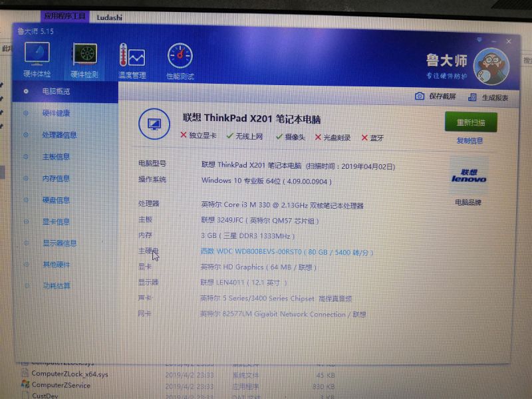This screenshot has height=399, width=532.
Task: Click the ComputerZService application icon in Explorer
Action: click(x=25, y=384)
